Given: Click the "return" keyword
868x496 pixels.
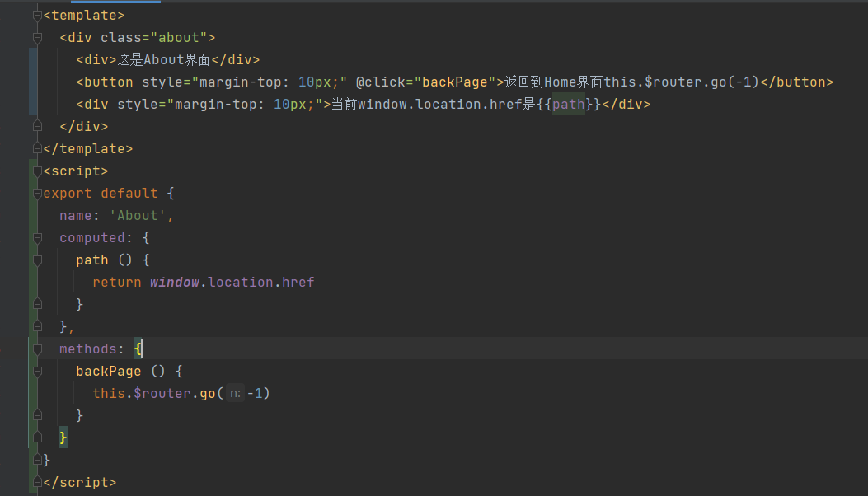Looking at the screenshot, I should pyautogui.click(x=117, y=283).
